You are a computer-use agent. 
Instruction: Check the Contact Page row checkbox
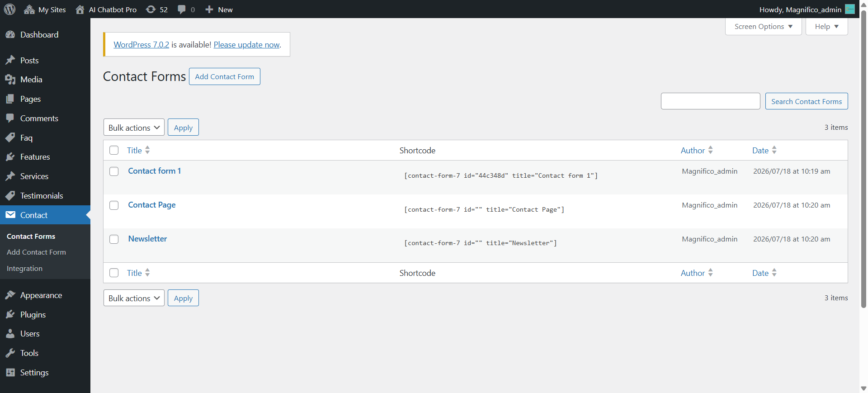pos(114,205)
